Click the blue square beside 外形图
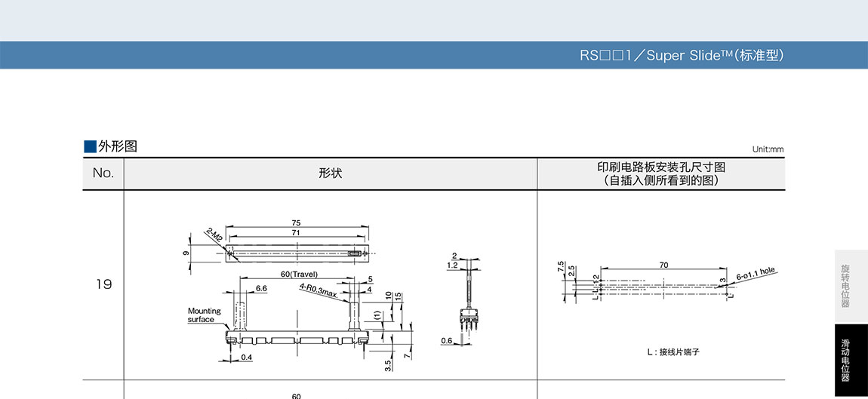 (x=90, y=146)
